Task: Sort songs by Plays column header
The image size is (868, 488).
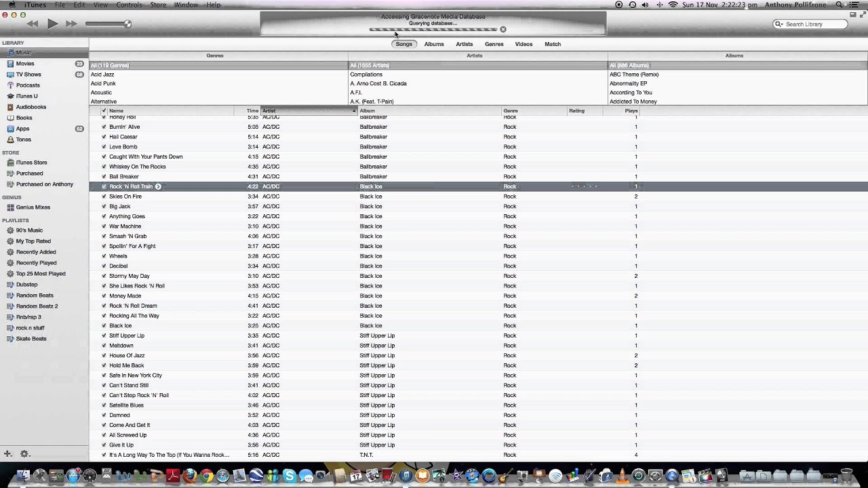Action: (x=623, y=110)
